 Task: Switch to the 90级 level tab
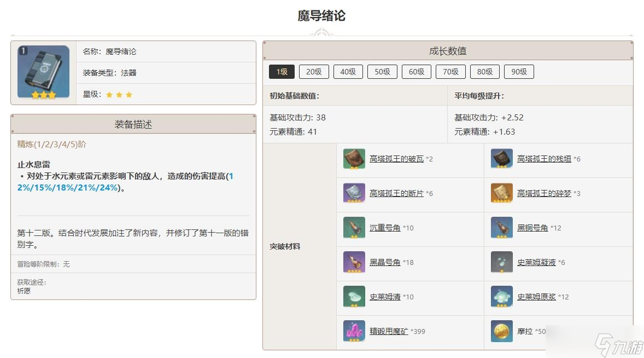click(519, 72)
